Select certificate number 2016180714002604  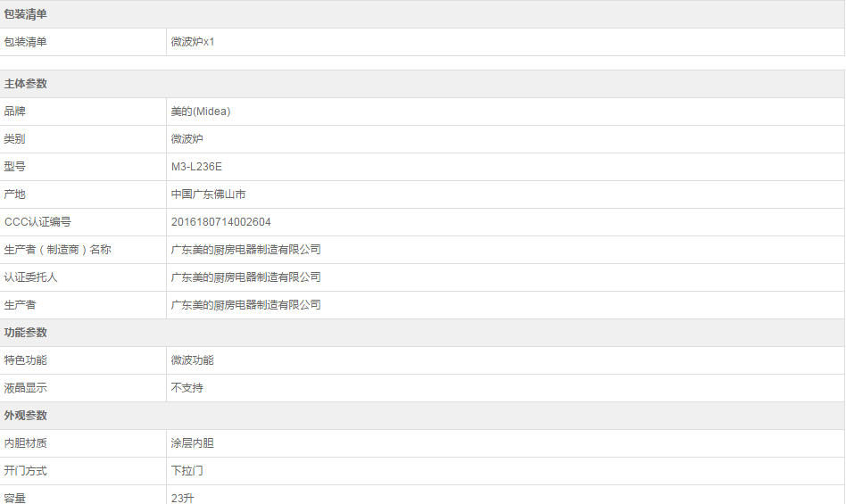(220, 222)
